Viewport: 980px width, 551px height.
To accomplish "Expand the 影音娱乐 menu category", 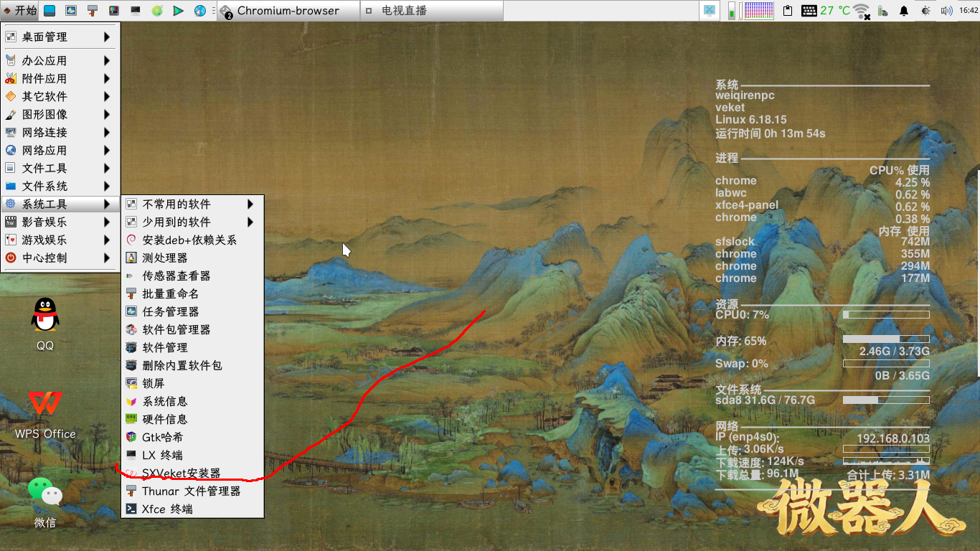I will (43, 222).
